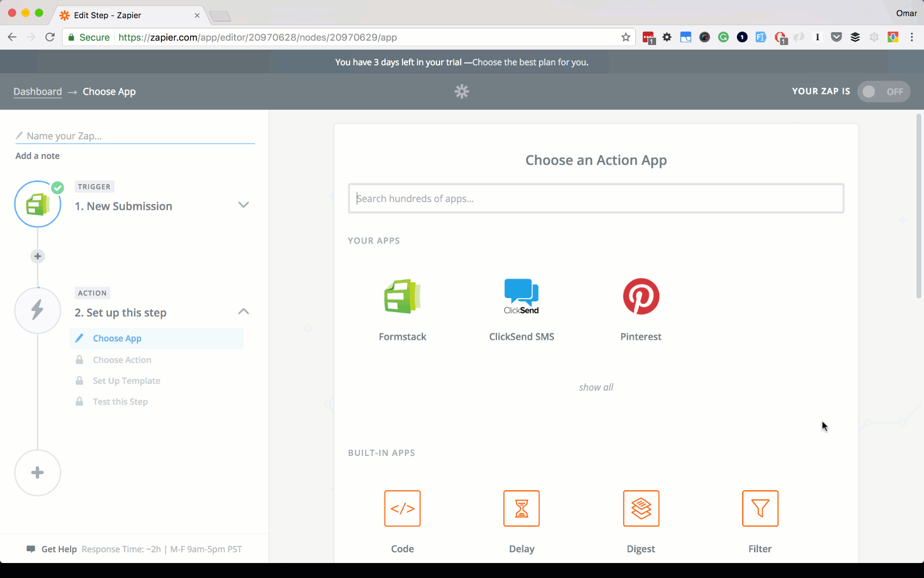Image resolution: width=924 pixels, height=578 pixels.
Task: Bookmark the page with the star icon
Action: [x=626, y=37]
